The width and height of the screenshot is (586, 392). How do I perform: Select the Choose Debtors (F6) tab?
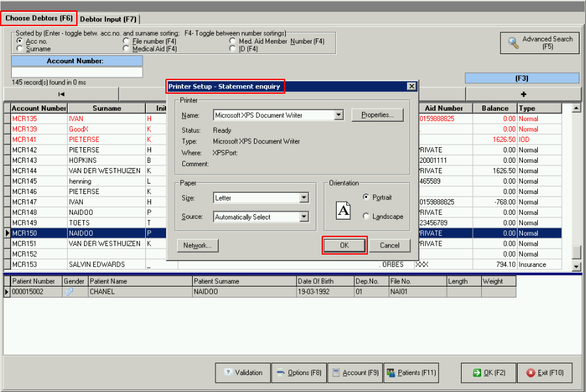pos(39,18)
